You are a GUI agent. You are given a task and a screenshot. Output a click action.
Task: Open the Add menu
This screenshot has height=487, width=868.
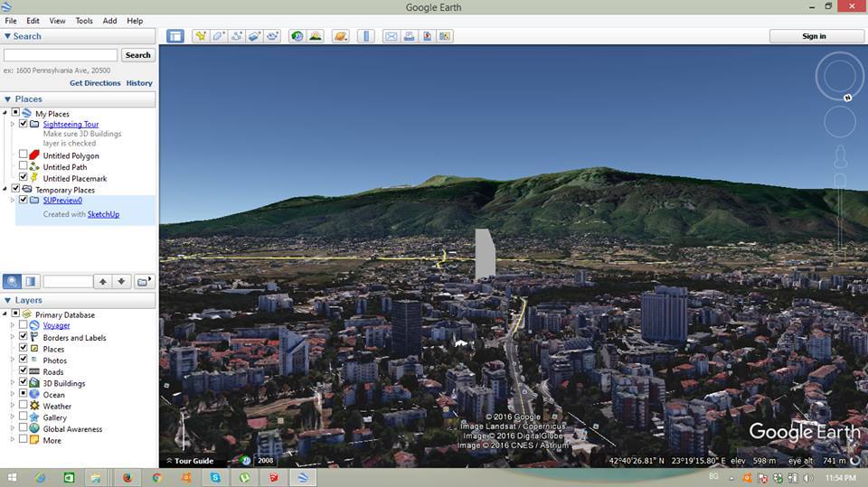click(109, 21)
